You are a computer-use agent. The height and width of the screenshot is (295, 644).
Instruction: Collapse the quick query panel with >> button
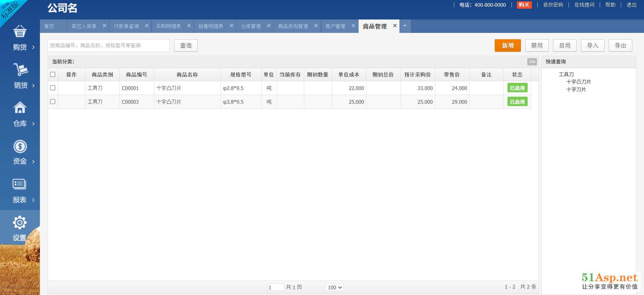pos(532,62)
